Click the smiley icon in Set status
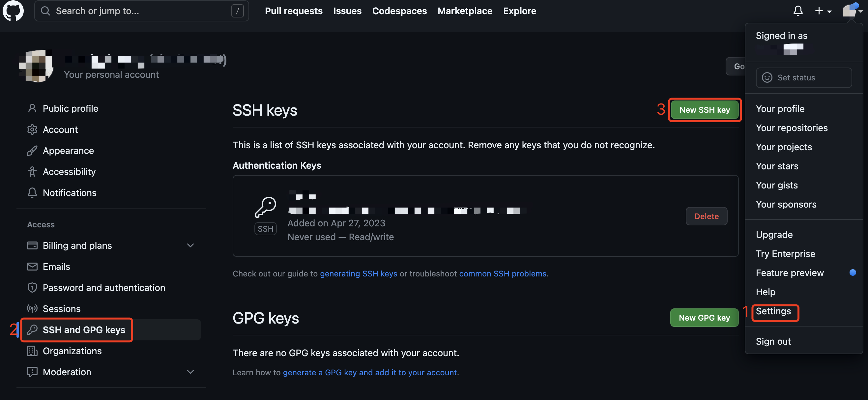This screenshot has width=868, height=400. click(767, 77)
